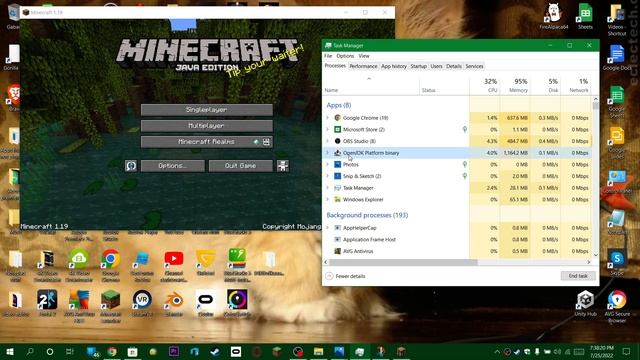Sort processes by the Memory column

coord(515,85)
